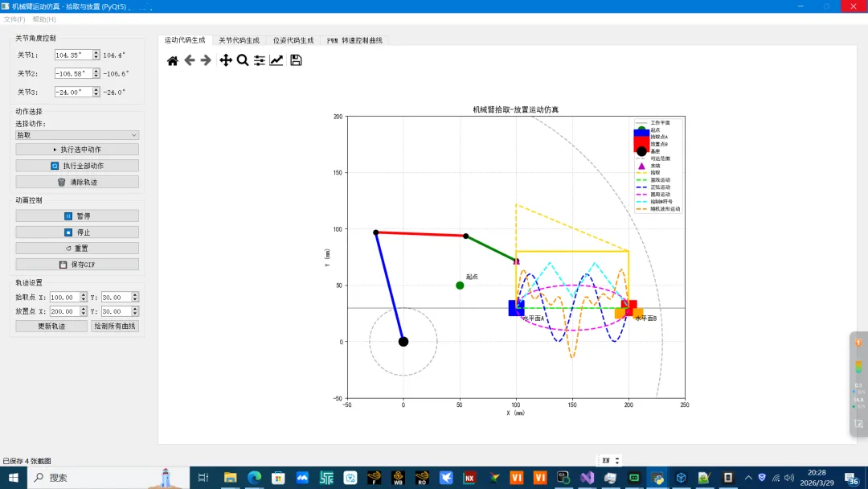Click the black base joint on plot
This screenshot has width=868, height=489.
click(x=403, y=342)
